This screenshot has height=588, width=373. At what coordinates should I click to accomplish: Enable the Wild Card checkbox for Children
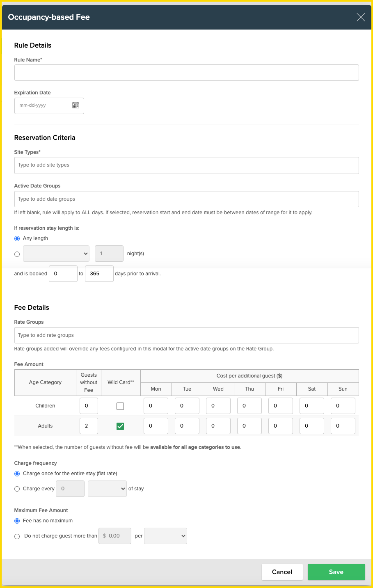pos(120,405)
